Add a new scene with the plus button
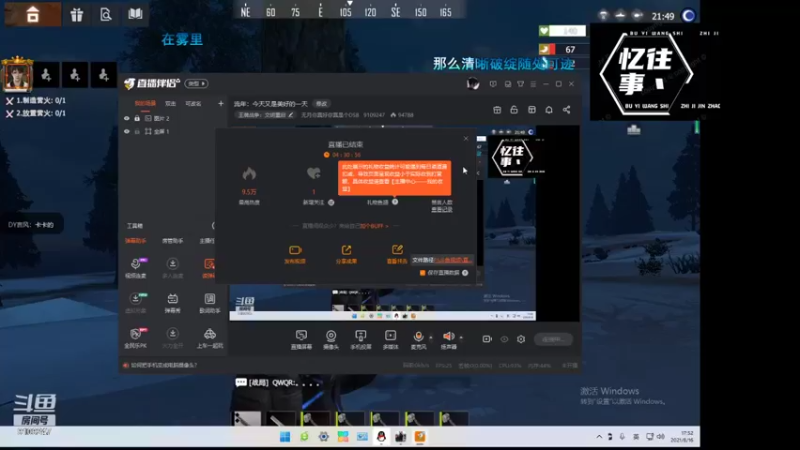 coord(220,104)
